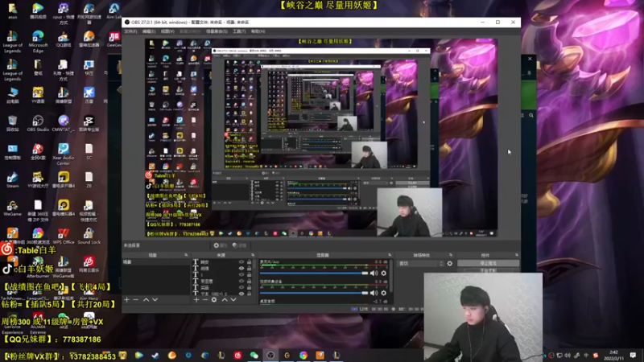Open the SC file on desktop
The height and width of the screenshot is (362, 644).
pyautogui.click(x=89, y=151)
